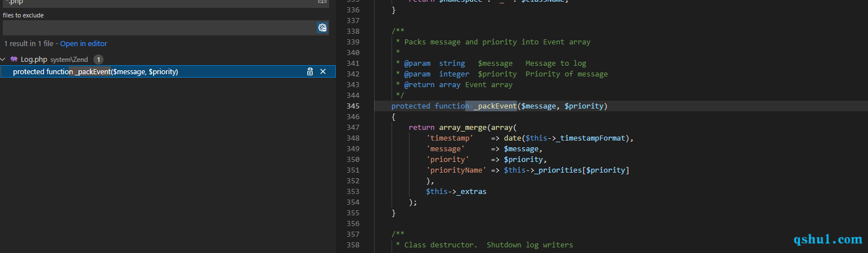This screenshot has height=253, width=868.
Task: Click the result count badge showing 1
Action: pyautogui.click(x=98, y=59)
